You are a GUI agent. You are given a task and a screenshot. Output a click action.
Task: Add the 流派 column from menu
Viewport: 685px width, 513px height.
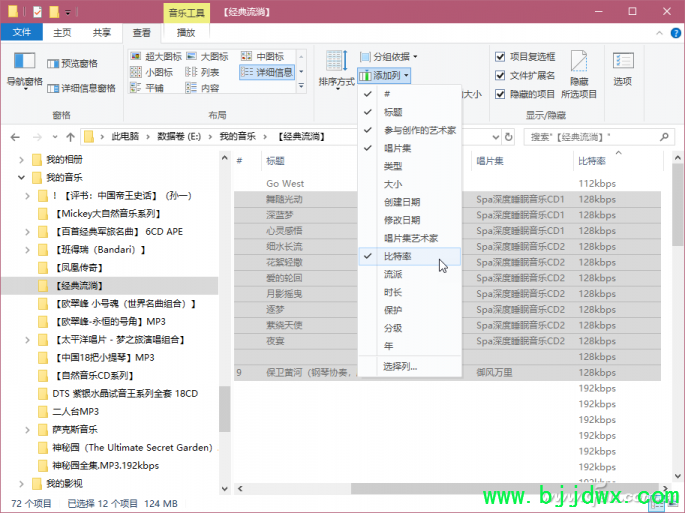[409, 274]
